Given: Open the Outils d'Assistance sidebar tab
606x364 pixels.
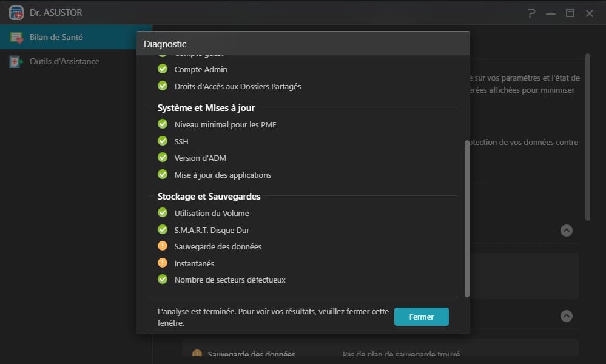Looking at the screenshot, I should (76, 61).
